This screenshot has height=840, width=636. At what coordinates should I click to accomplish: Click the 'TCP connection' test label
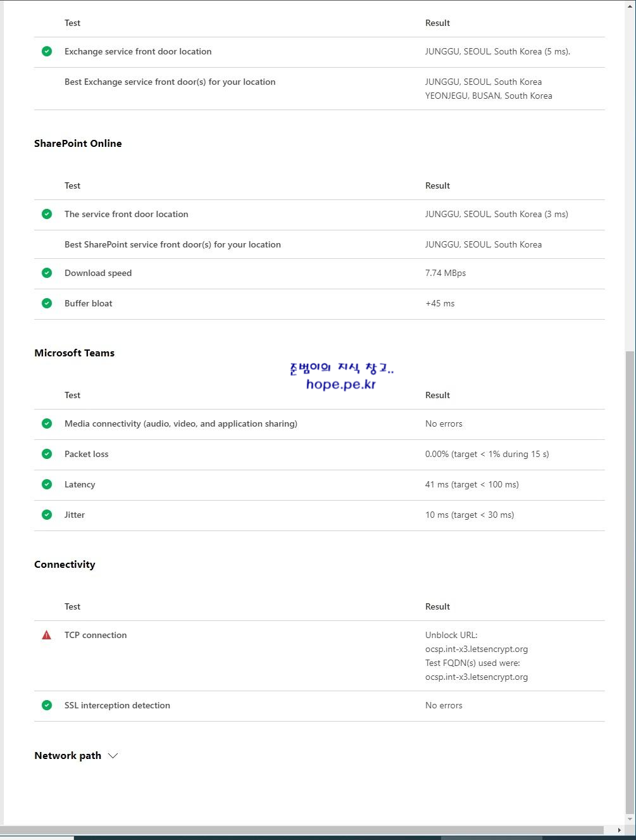pyautogui.click(x=96, y=635)
